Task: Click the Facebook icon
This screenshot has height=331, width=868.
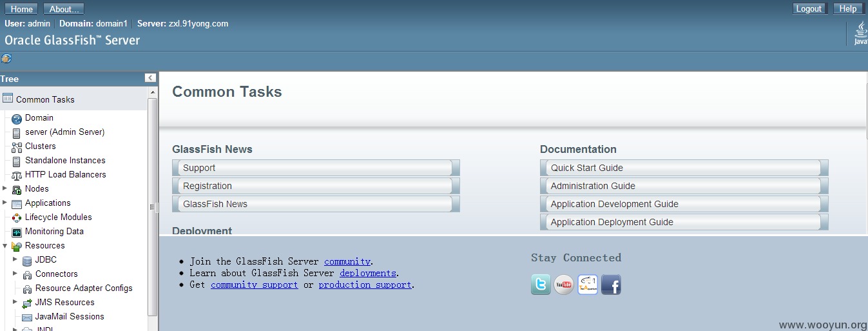Action: [x=611, y=285]
